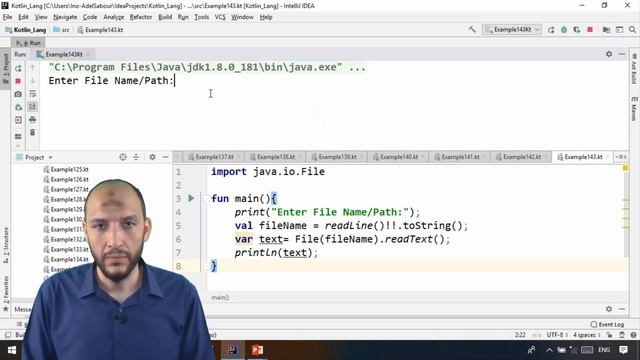This screenshot has width=640, height=360.
Task: Click the Debug bug icon in toolbar
Action: coord(564,30)
